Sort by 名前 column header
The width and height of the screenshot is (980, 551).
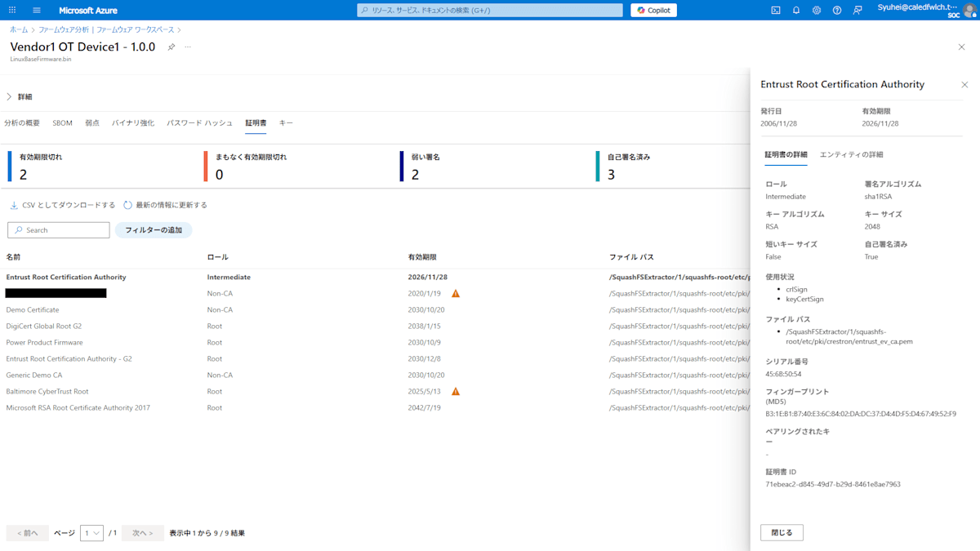tap(13, 257)
